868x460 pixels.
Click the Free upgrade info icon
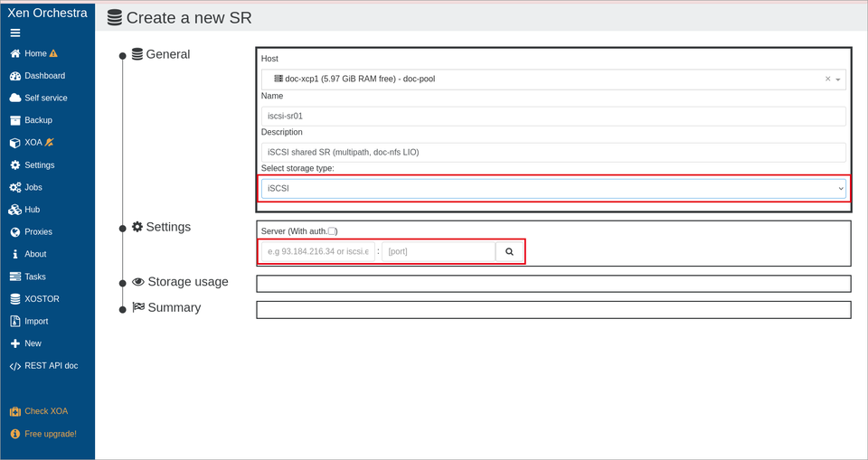coord(15,434)
